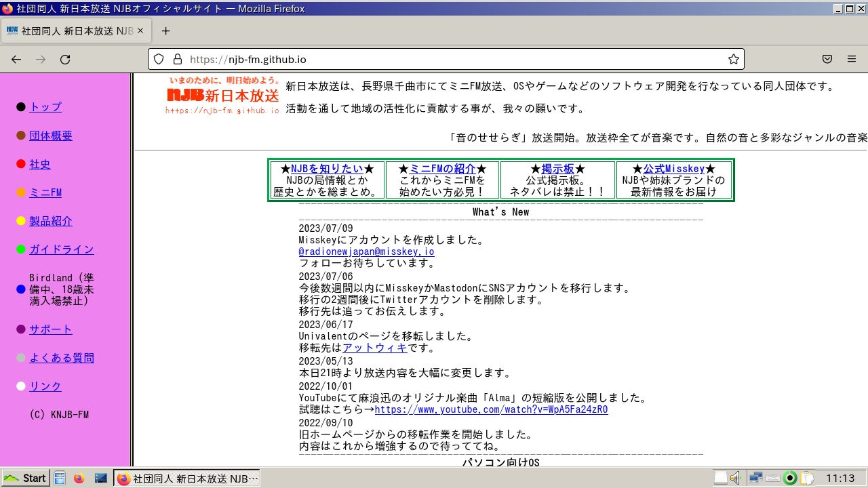Viewport: 868px width, 488px height.
Task: Click the network tray icon
Action: click(x=755, y=479)
